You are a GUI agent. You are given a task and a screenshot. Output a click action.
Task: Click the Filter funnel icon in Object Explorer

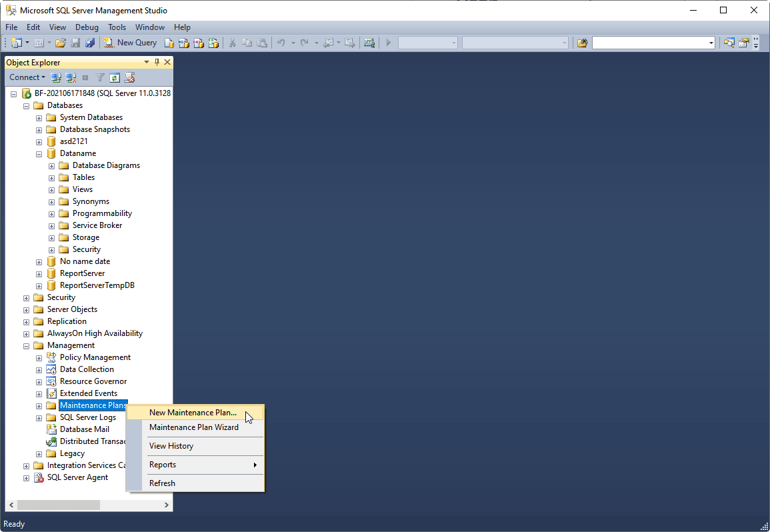point(100,77)
